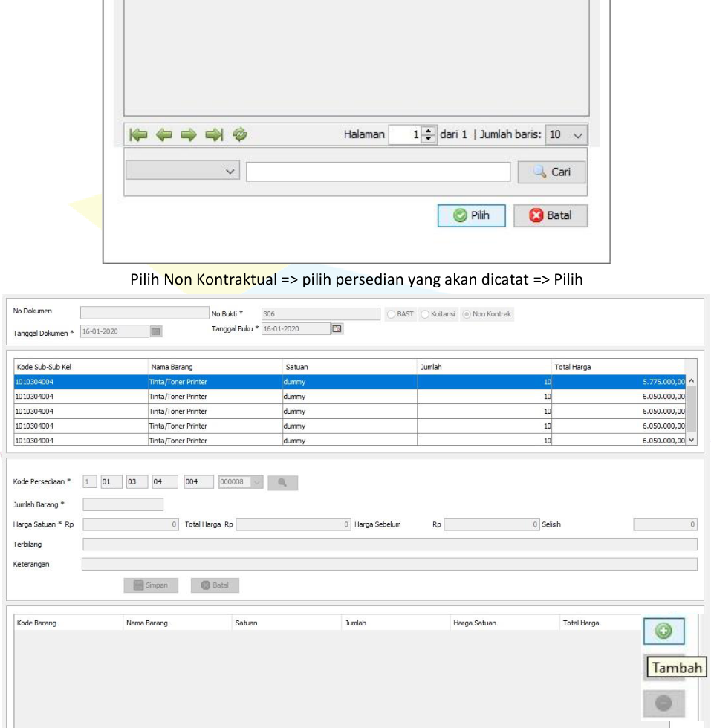Open the Tanggal Dokumen calendar picker
714x728 pixels.
point(156,332)
